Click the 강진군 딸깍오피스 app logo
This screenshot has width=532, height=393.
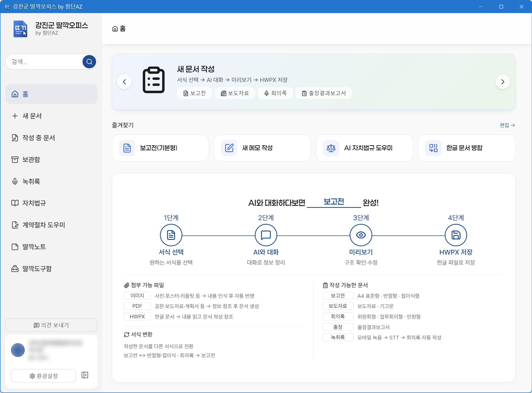click(x=20, y=29)
